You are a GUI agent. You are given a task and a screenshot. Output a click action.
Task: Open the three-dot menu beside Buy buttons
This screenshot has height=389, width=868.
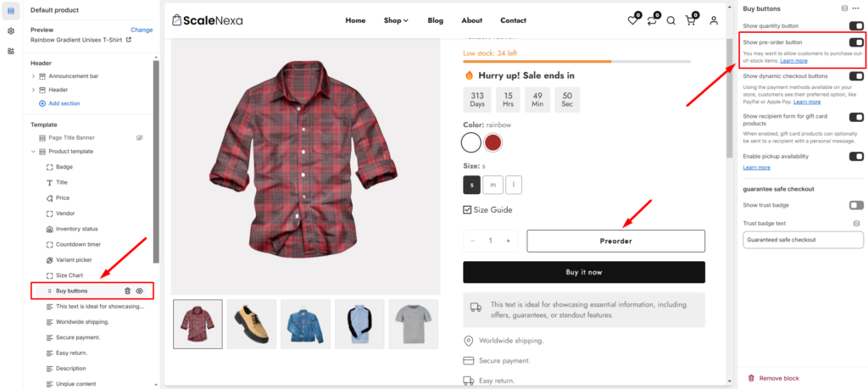856,8
